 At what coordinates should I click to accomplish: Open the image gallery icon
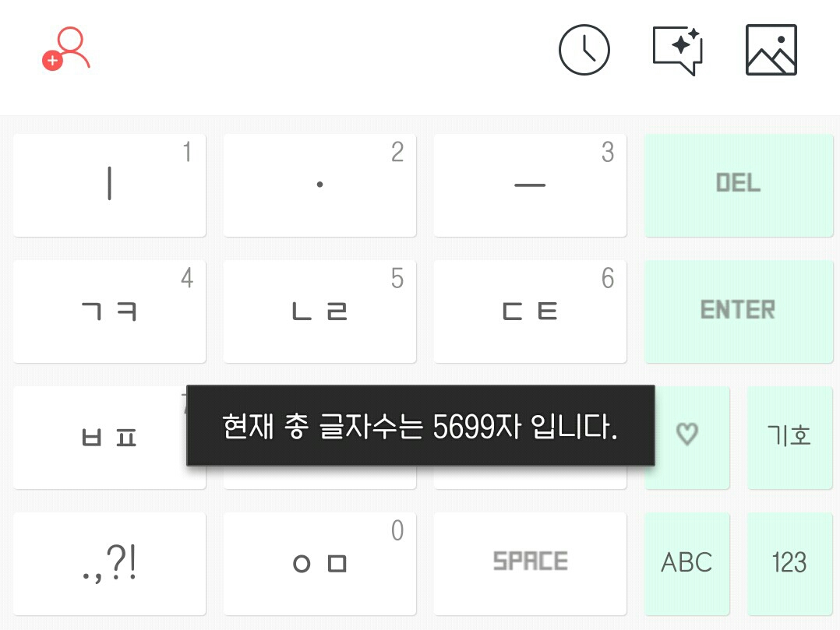tap(771, 50)
